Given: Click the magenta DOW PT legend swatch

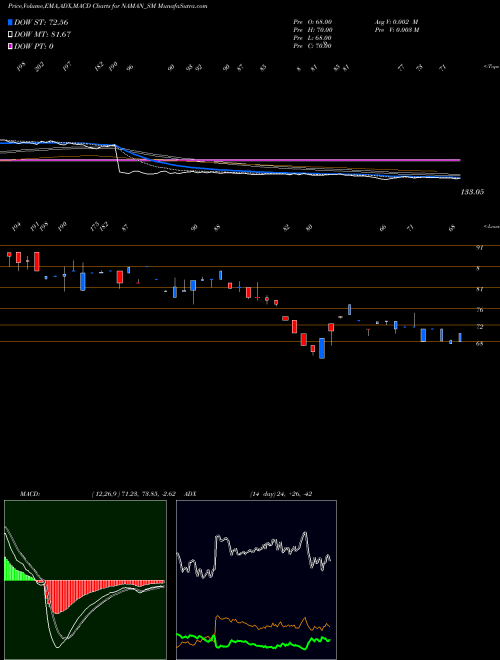Looking at the screenshot, I should click(10, 46).
